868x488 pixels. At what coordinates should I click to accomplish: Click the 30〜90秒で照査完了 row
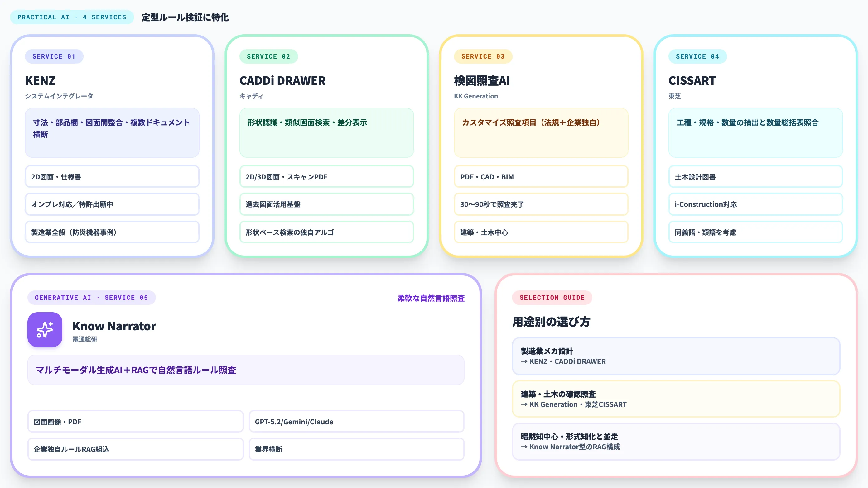coord(541,204)
